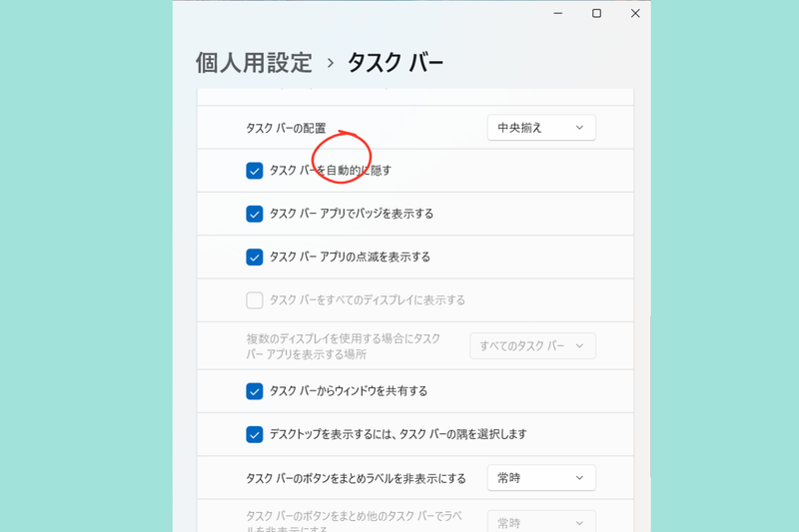Click the 'タスク バーの配置' label

[x=286, y=128]
